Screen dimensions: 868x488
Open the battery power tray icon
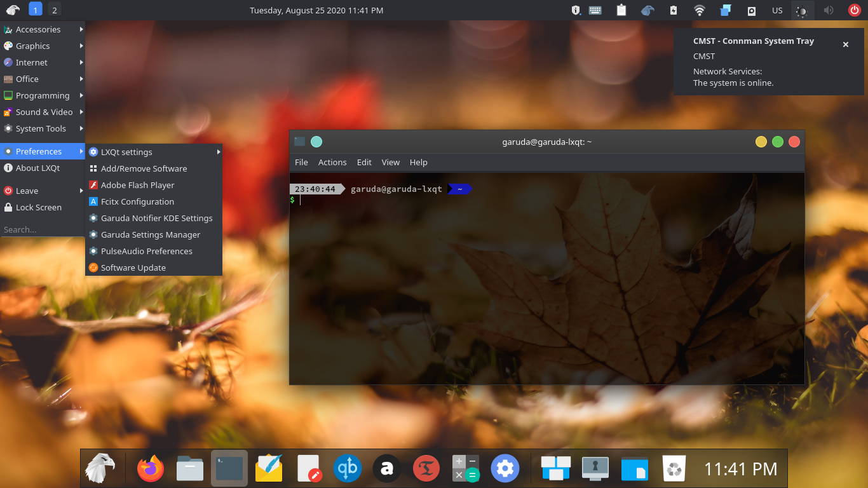(674, 10)
